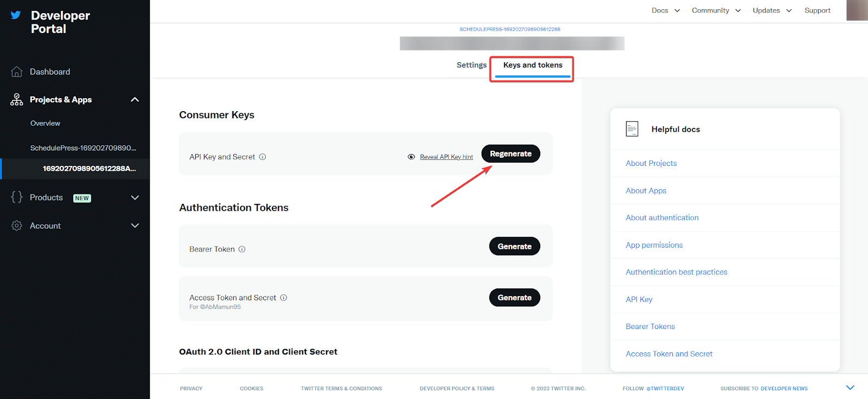Open the API Key doc link
868x399 pixels.
(639, 299)
